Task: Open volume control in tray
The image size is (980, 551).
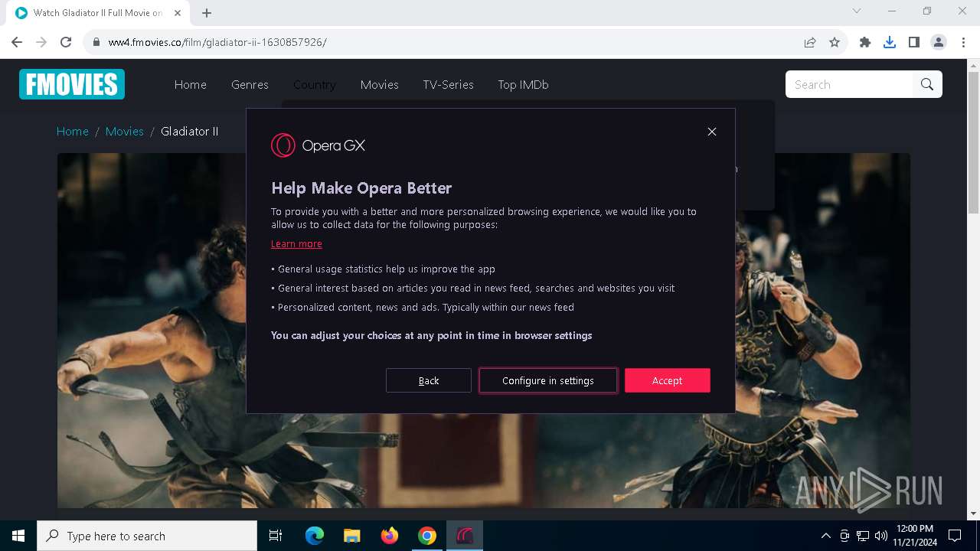Action: [x=881, y=536]
